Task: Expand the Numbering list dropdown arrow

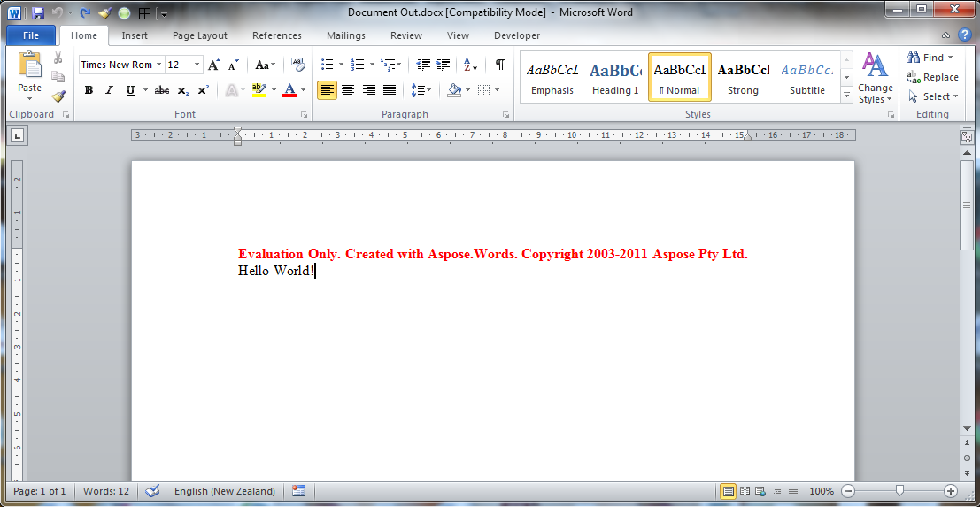Action: click(x=373, y=65)
